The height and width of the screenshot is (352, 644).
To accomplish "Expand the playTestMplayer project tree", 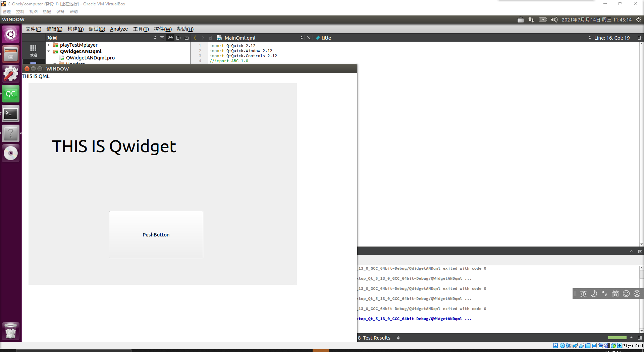I will coord(48,45).
